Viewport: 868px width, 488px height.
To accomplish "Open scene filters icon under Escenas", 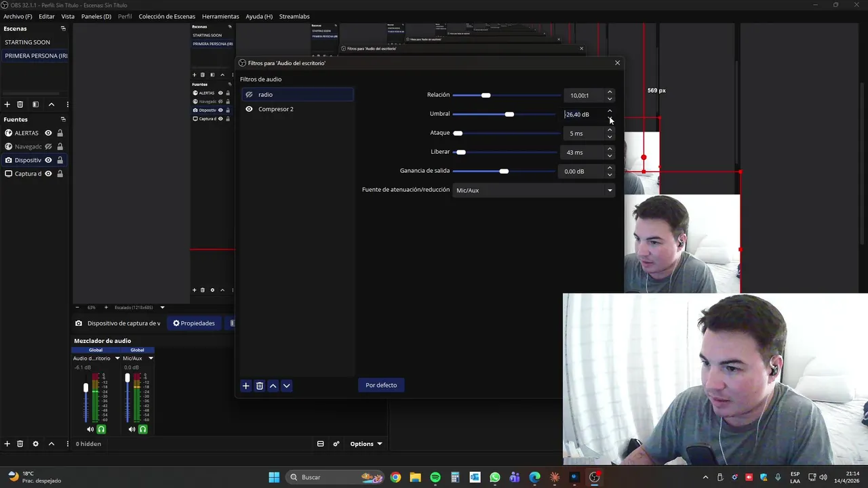I will [35, 104].
